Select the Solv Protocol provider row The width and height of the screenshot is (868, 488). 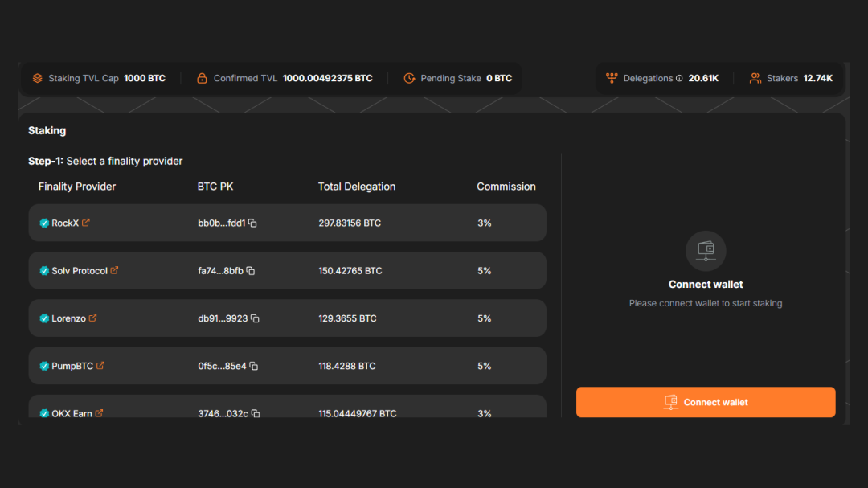287,271
